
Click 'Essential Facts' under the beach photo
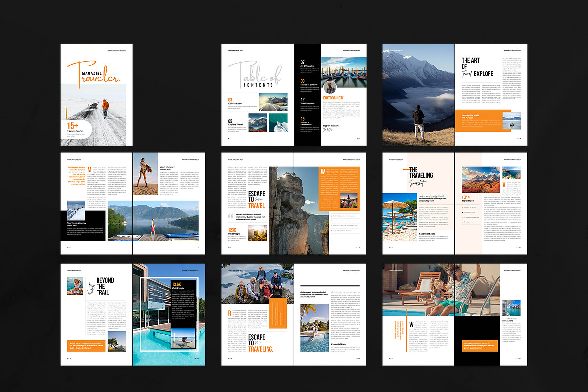(x=427, y=234)
